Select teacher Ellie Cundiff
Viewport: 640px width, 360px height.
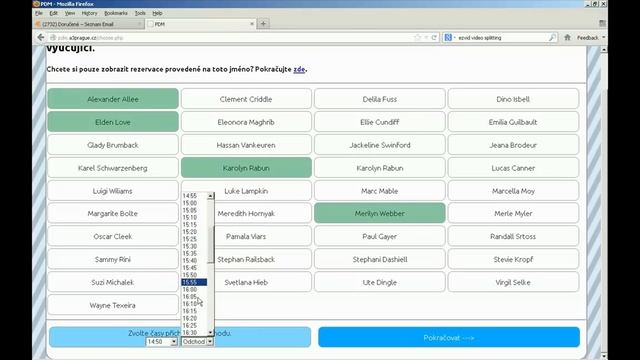[380, 122]
